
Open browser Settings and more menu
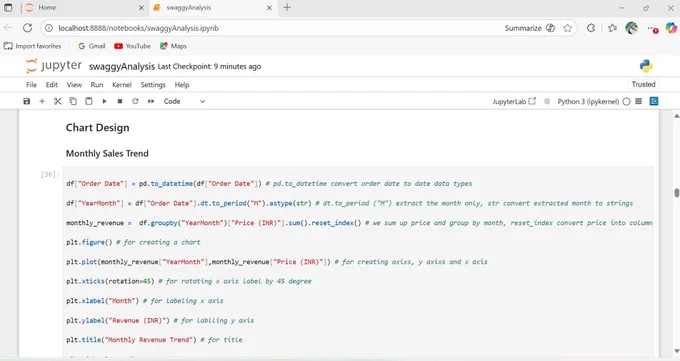pyautogui.click(x=652, y=28)
